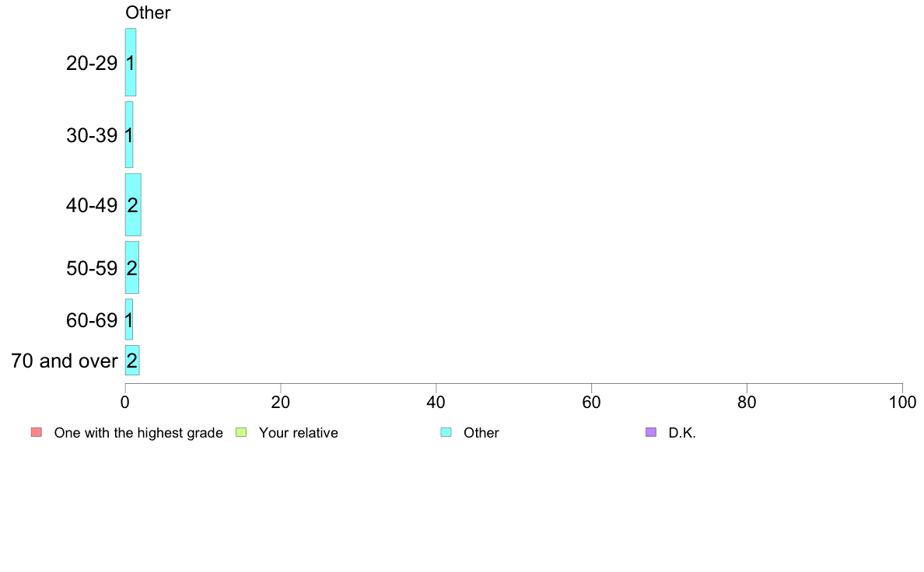The width and height of the screenshot is (924, 572).
Task: Click the purple 'D.K.' legend swatch
Action: 651,432
